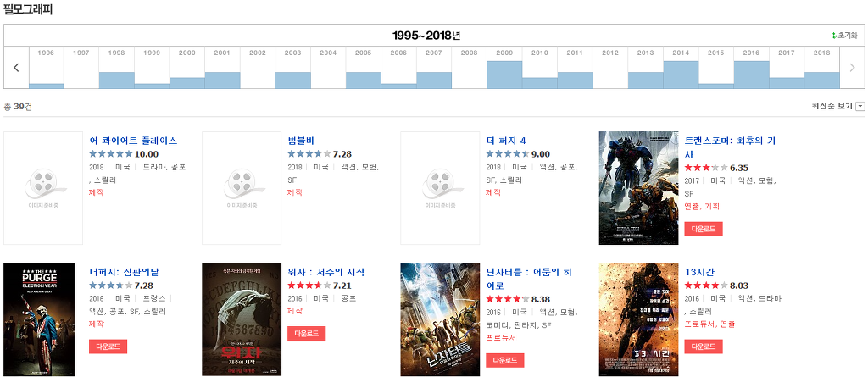
Task: Click 어 콰이어트 플레이스 placeholder film-reel image
Action: coord(43,188)
